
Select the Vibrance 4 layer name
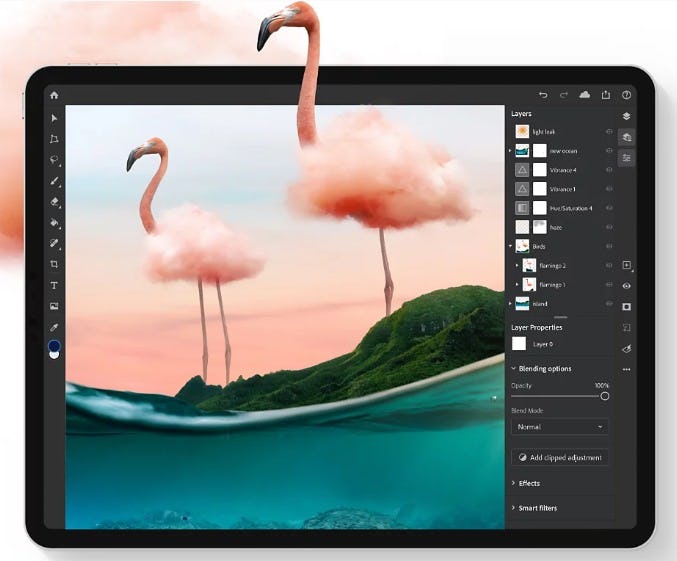tap(563, 170)
